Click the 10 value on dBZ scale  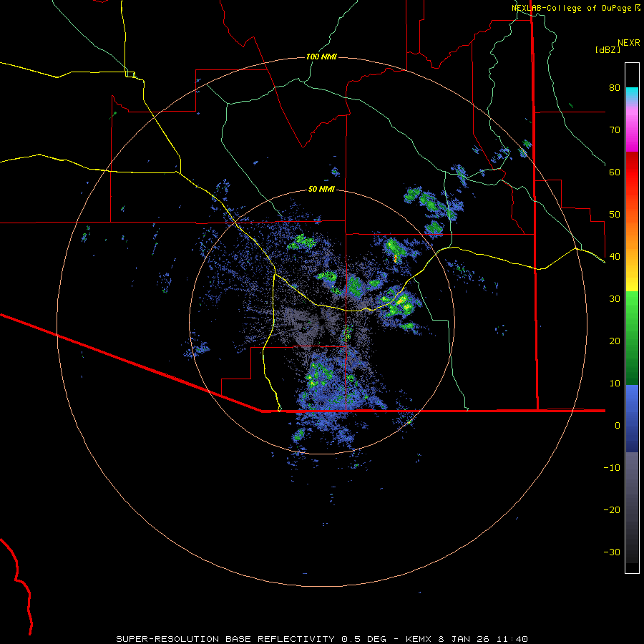pyautogui.click(x=615, y=384)
